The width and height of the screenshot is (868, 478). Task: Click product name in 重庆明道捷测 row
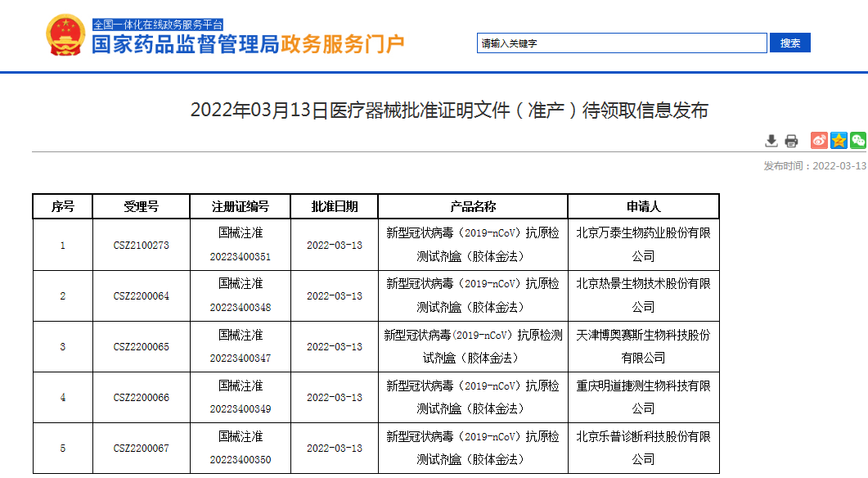click(473, 397)
